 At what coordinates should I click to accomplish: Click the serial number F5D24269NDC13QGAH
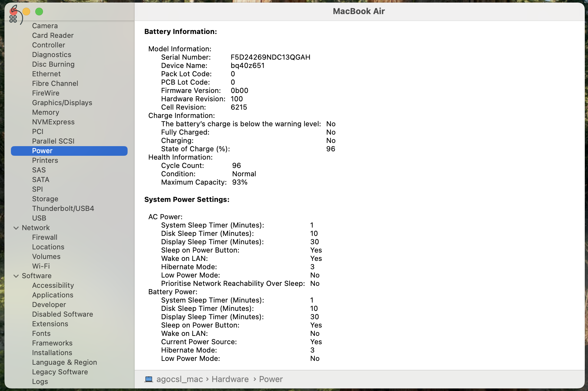[x=271, y=57]
